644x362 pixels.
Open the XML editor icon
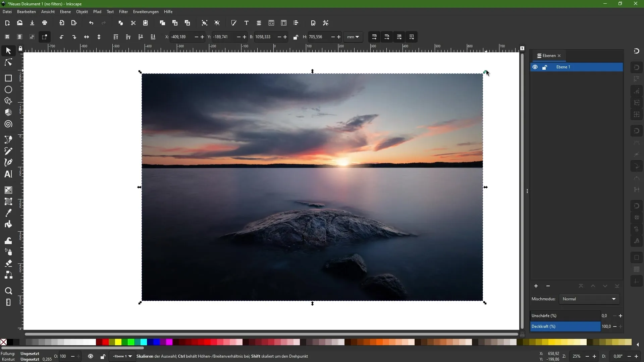[271, 23]
